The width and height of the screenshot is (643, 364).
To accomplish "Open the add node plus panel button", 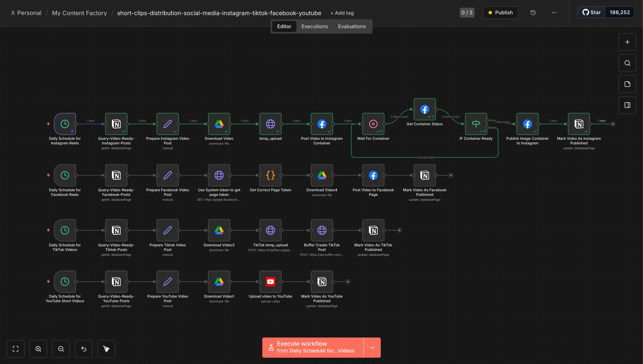I will [x=627, y=42].
